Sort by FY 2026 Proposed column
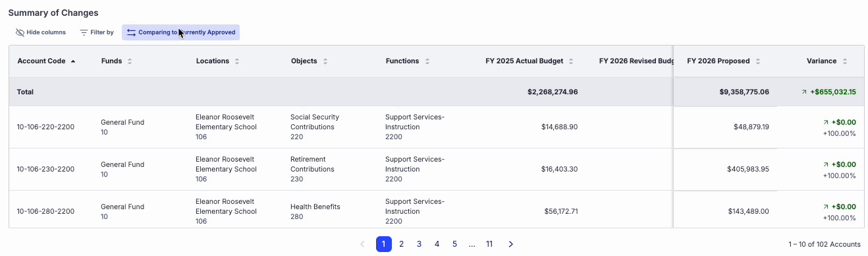This screenshot has width=868, height=256. 758,61
